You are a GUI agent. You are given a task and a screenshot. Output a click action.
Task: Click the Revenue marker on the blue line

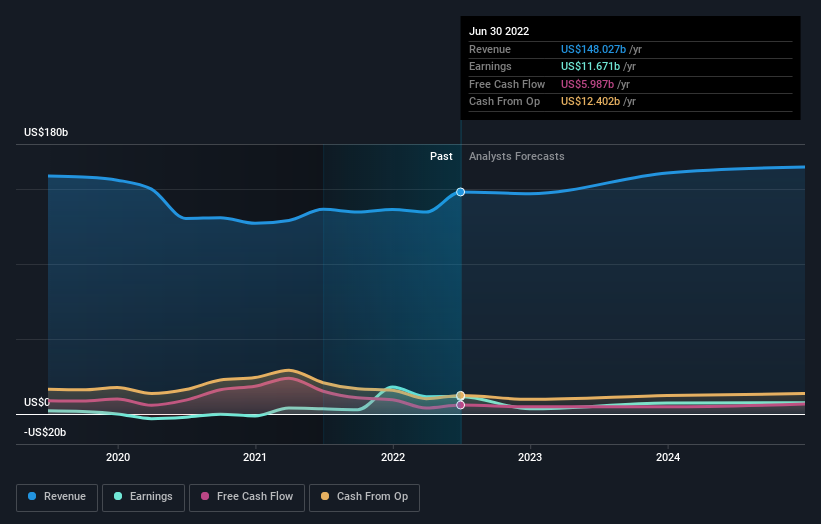(x=460, y=192)
